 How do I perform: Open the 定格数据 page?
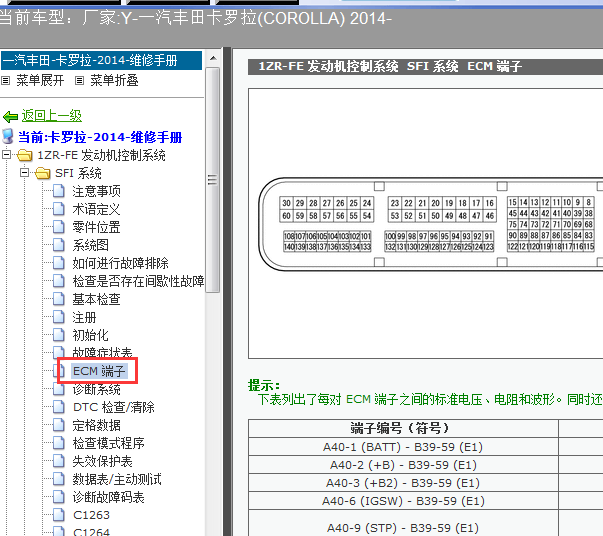(97, 426)
